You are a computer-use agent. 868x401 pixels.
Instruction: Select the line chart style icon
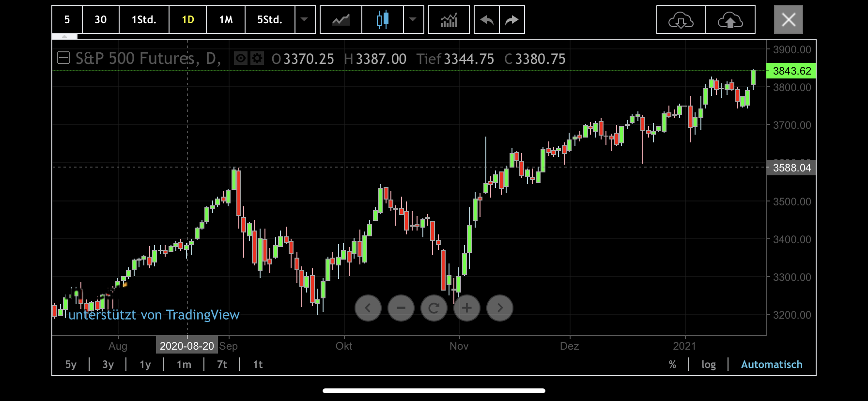341,19
